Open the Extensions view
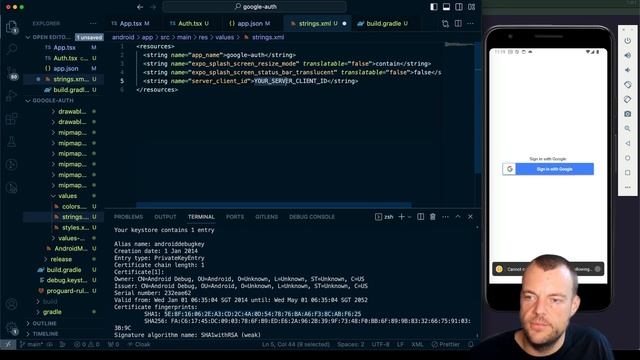Viewport: 640px width, 360px height. tap(11, 119)
